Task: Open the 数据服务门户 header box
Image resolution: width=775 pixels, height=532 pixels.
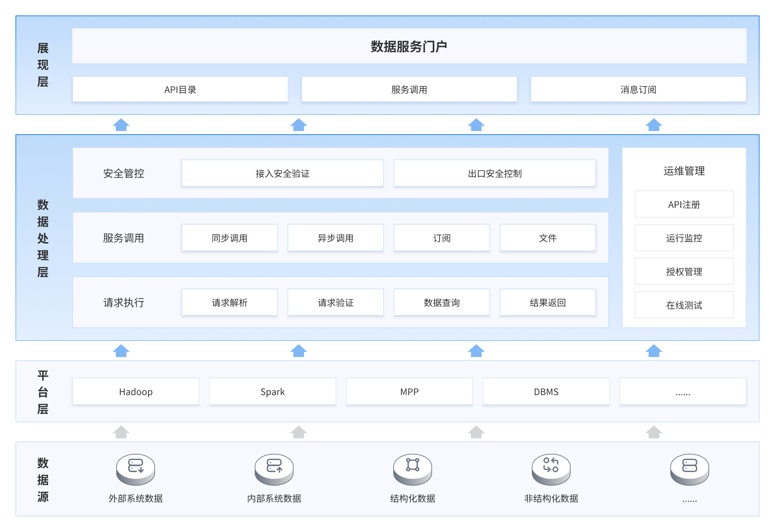Action: pyautogui.click(x=409, y=46)
